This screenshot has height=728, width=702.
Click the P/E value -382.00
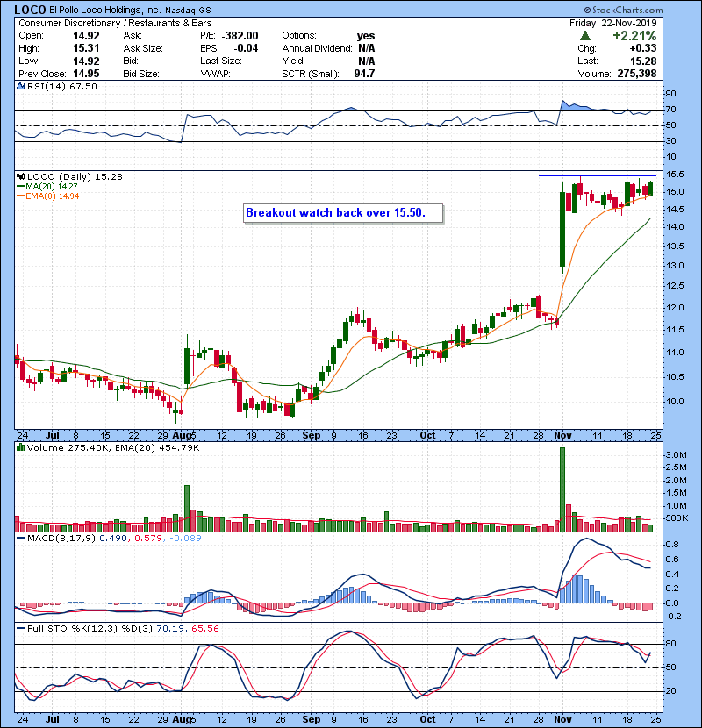pos(240,36)
